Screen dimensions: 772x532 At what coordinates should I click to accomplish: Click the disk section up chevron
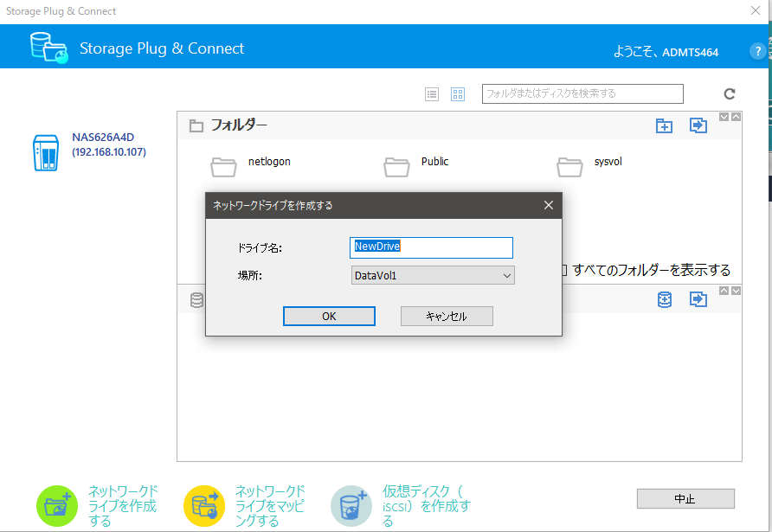[x=724, y=291]
